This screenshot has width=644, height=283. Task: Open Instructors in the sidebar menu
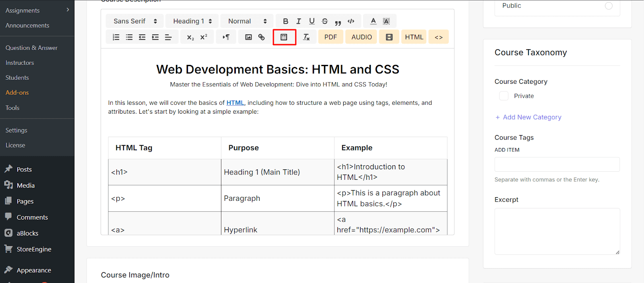pyautogui.click(x=20, y=63)
